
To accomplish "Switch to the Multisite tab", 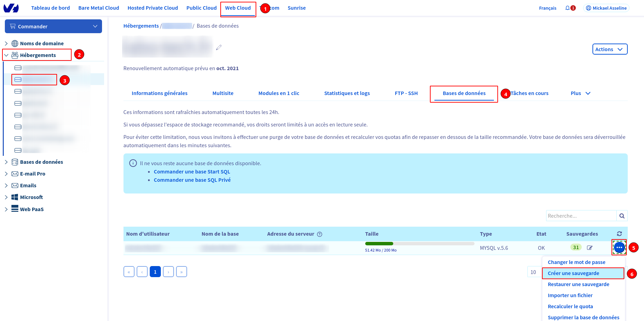I will pyautogui.click(x=223, y=93).
